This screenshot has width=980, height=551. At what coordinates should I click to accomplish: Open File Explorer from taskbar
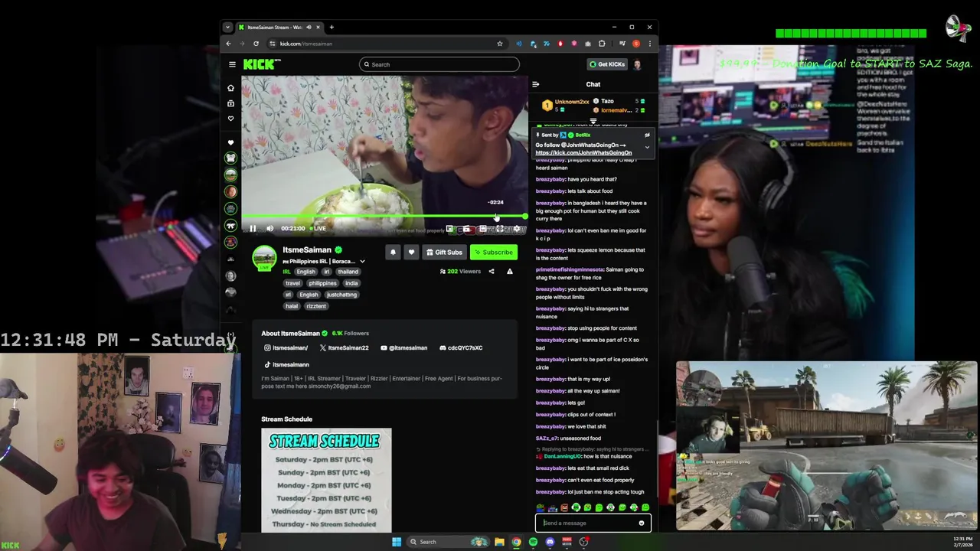pos(499,542)
